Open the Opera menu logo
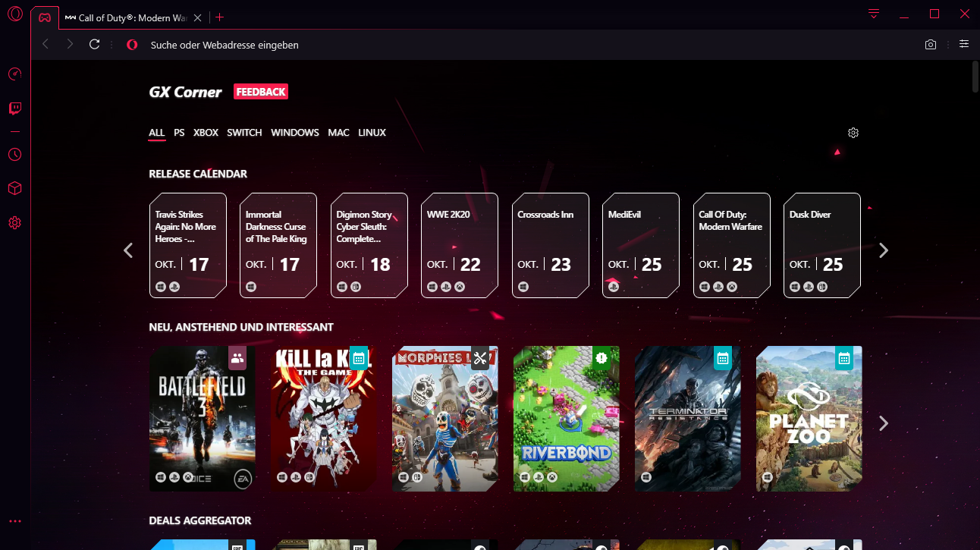 point(15,14)
